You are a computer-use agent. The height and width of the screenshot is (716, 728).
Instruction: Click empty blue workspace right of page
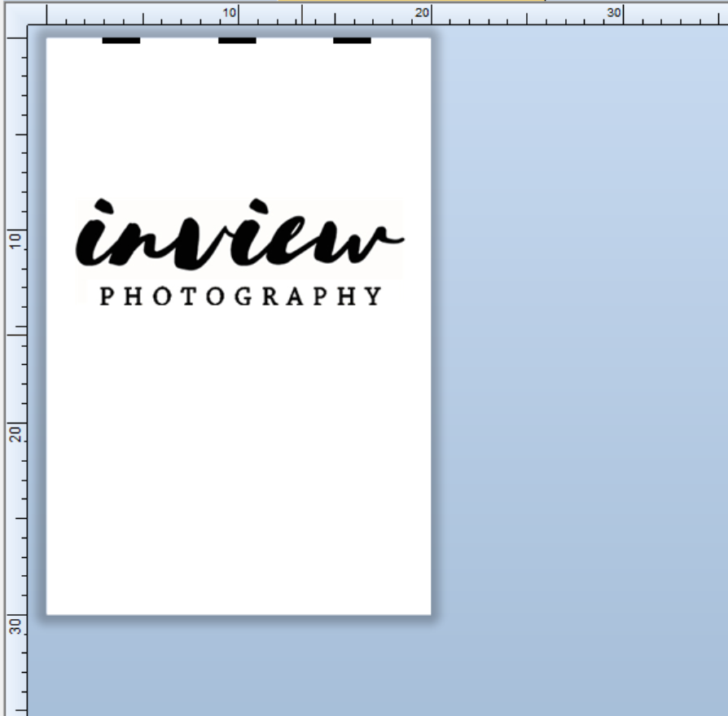578,326
